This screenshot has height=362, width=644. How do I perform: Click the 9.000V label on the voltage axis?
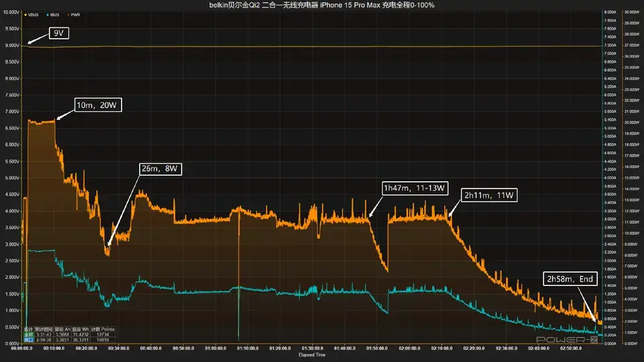[x=12, y=46]
